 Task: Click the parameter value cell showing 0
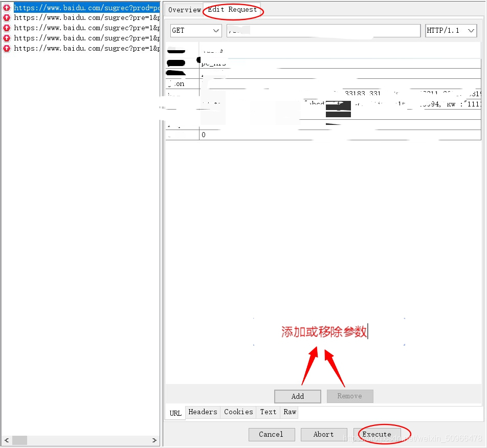click(340, 135)
